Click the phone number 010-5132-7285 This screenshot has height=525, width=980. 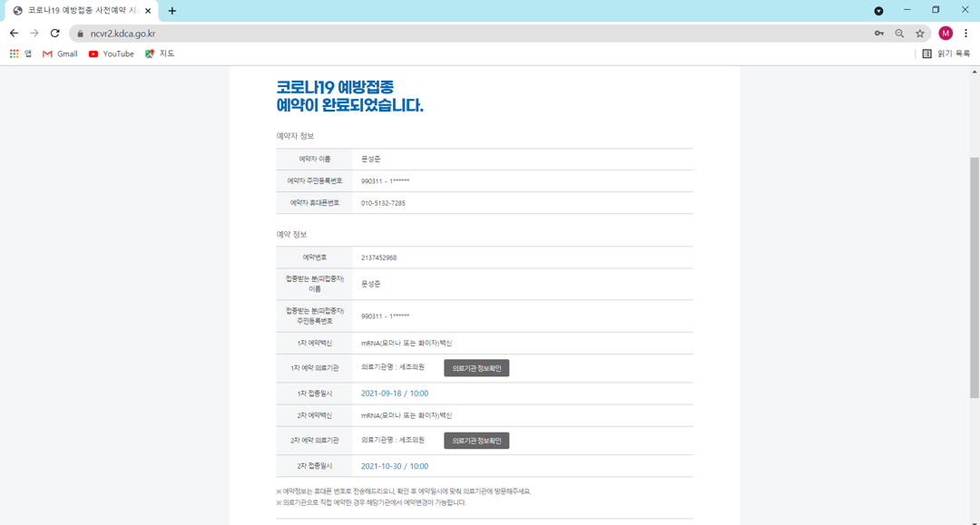[x=383, y=203]
